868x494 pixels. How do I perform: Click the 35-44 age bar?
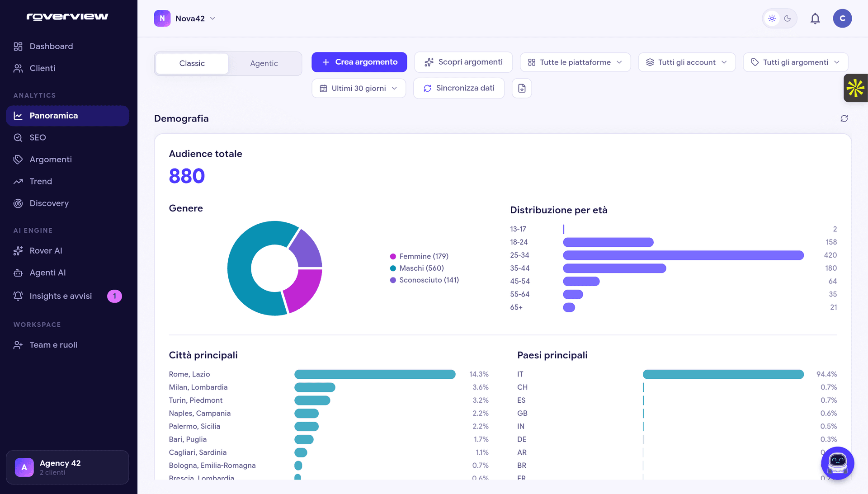[x=614, y=268]
